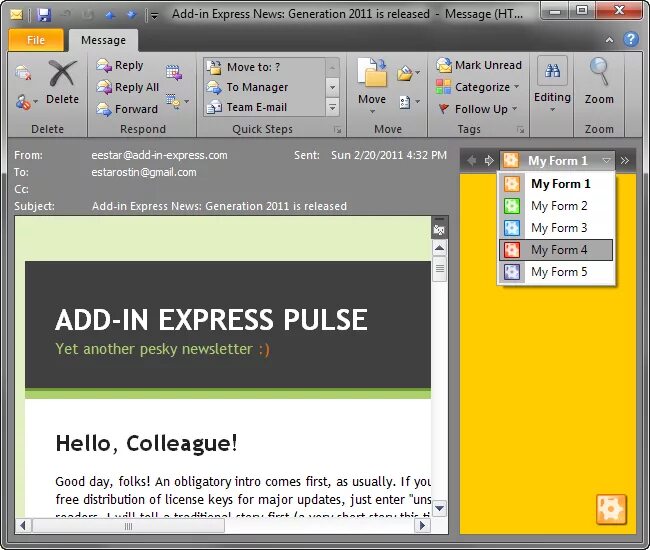Image resolution: width=650 pixels, height=550 pixels.
Task: Open Outlook Help question mark
Action: tap(631, 39)
